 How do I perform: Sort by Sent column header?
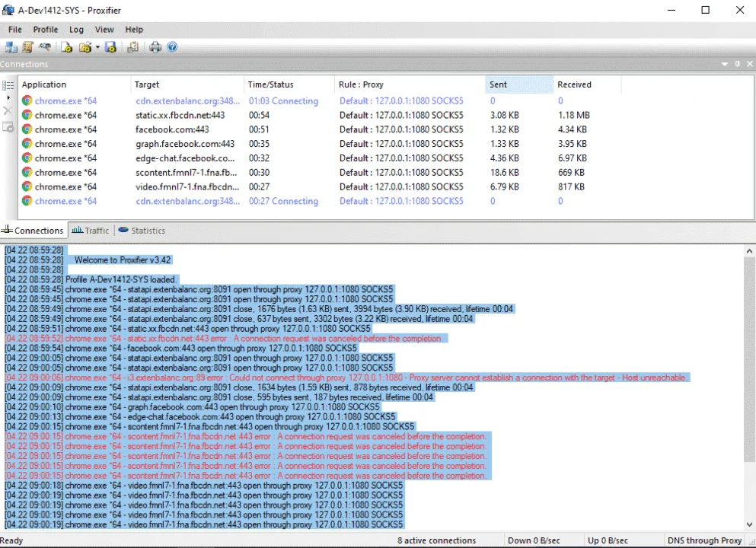click(x=519, y=84)
